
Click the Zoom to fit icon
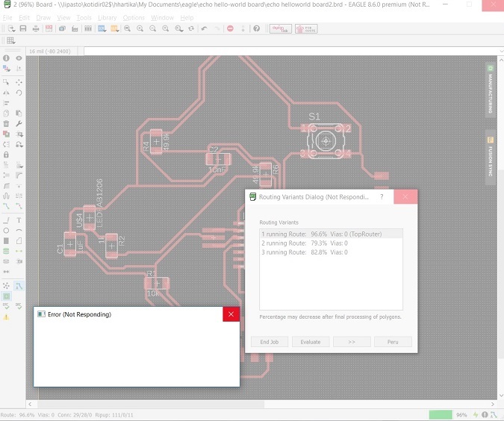127,28
